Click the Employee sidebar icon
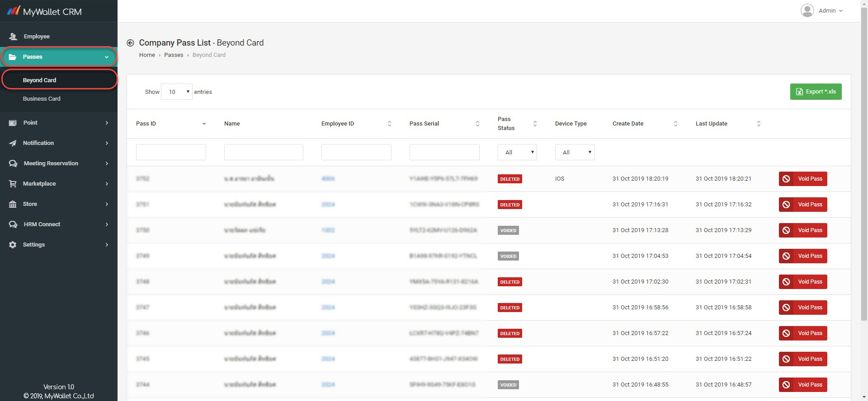868x401 pixels. (13, 37)
